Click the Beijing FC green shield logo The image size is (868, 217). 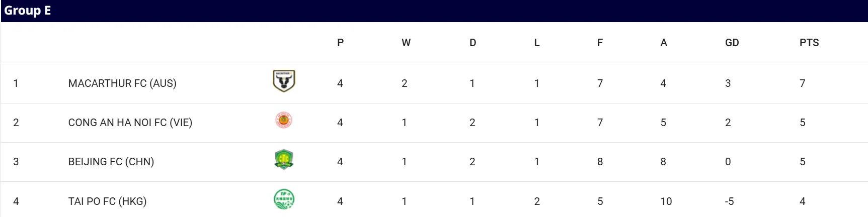(x=284, y=160)
